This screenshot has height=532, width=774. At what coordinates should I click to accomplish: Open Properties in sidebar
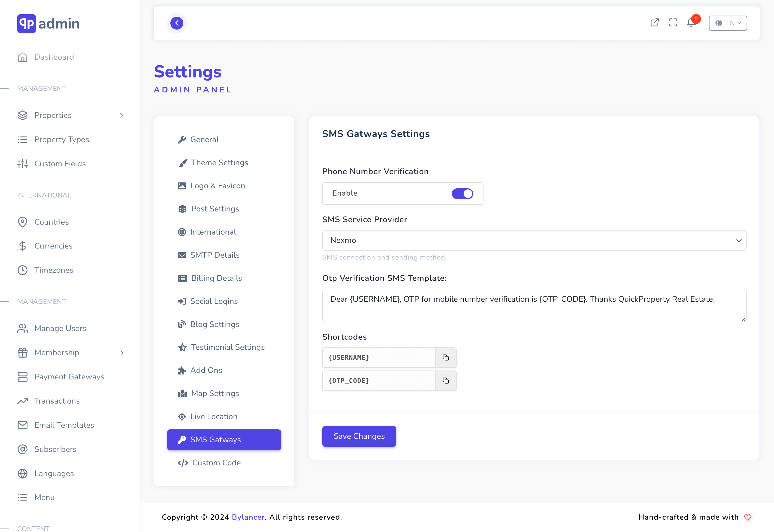coord(53,115)
